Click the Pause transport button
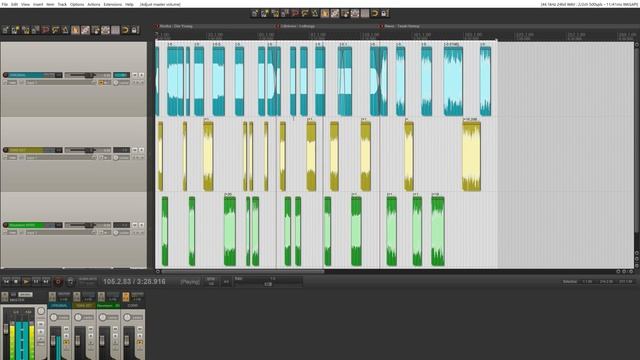This screenshot has width=640, height=360. tap(36, 281)
